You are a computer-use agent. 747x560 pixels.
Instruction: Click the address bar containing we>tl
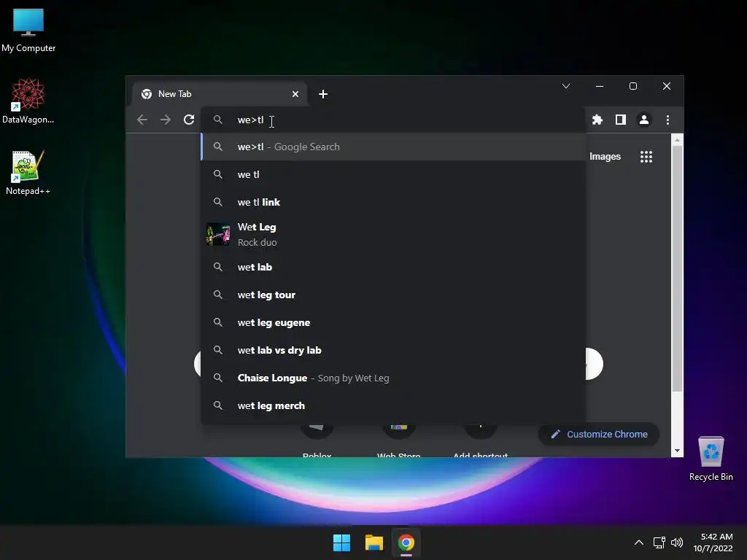[393, 120]
